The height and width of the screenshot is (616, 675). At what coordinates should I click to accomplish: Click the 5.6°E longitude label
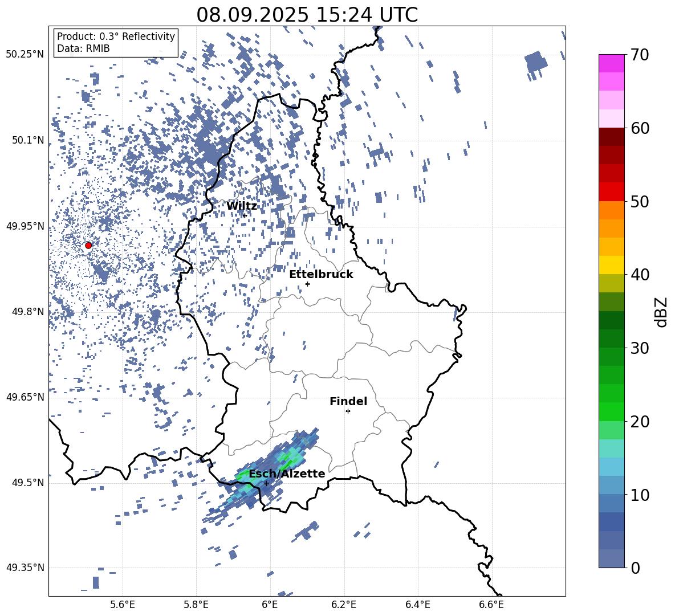123,605
